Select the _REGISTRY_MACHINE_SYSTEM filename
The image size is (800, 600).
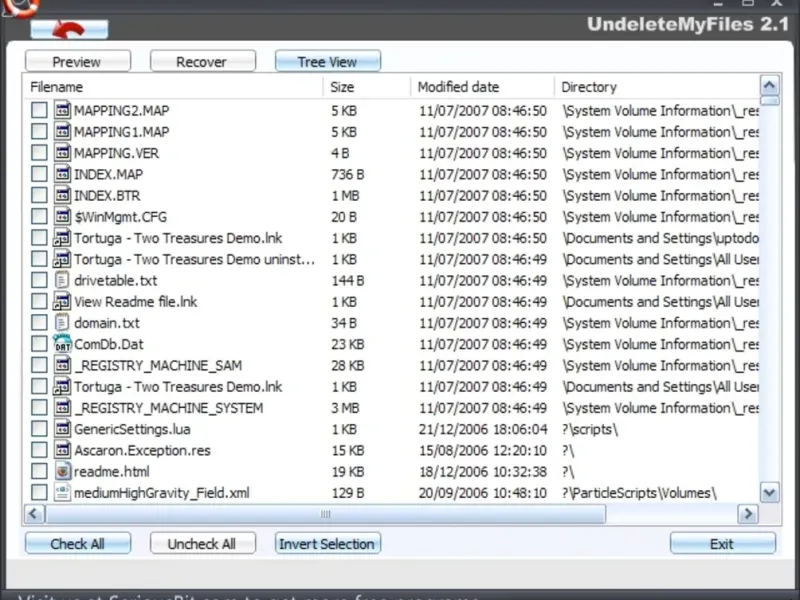pyautogui.click(x=168, y=408)
